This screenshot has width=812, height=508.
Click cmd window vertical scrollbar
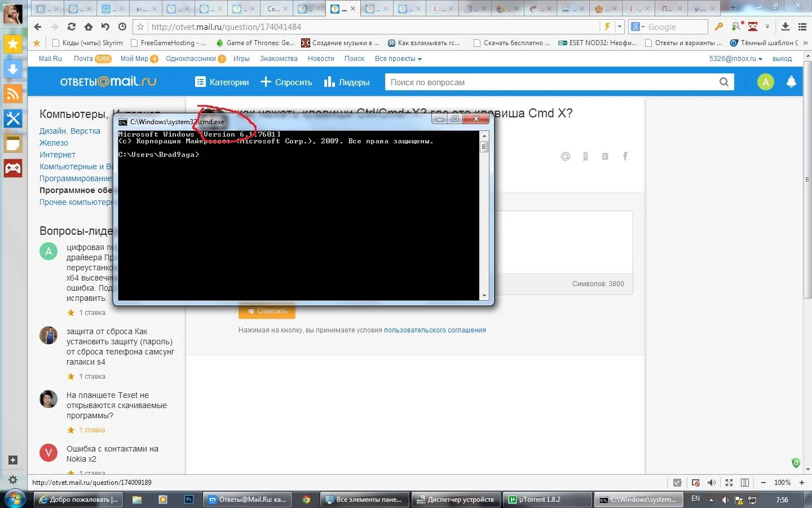tap(484, 215)
